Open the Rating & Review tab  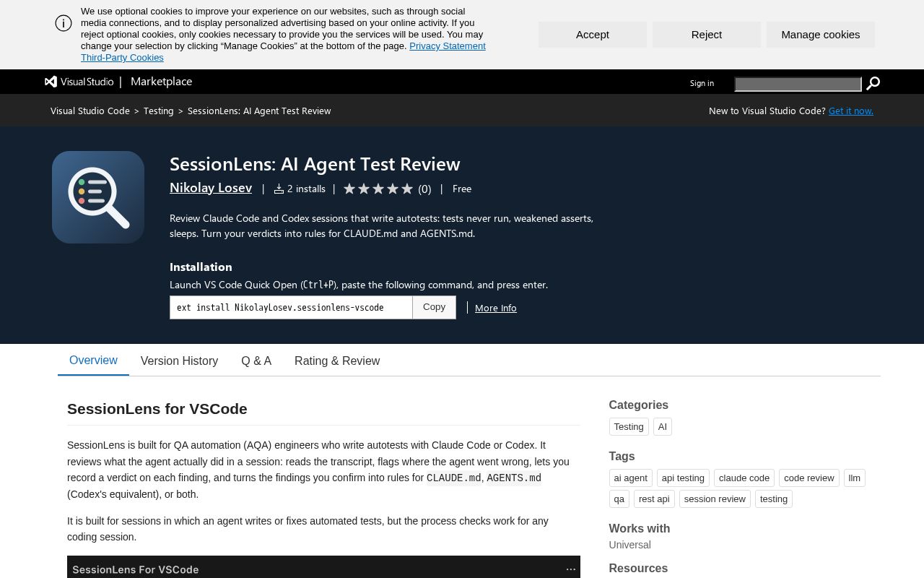tap(337, 361)
